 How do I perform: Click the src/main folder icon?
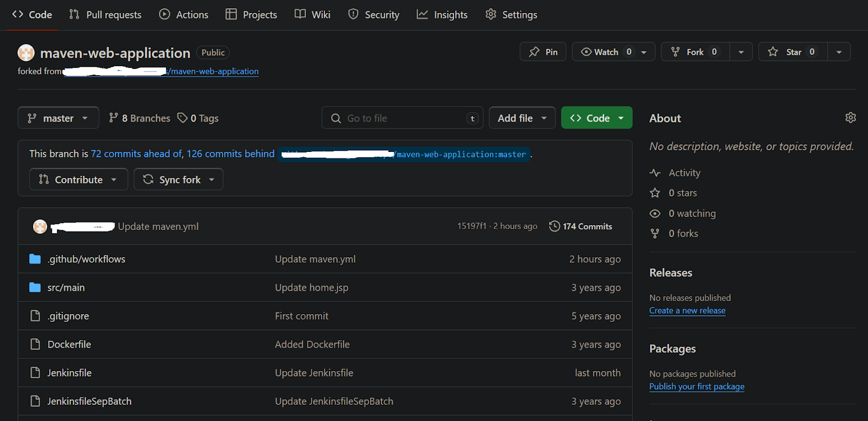pyautogui.click(x=35, y=287)
